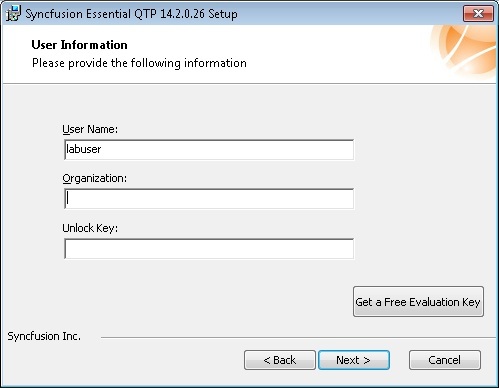Click the Organization text field
499x388 pixels.
[209, 199]
